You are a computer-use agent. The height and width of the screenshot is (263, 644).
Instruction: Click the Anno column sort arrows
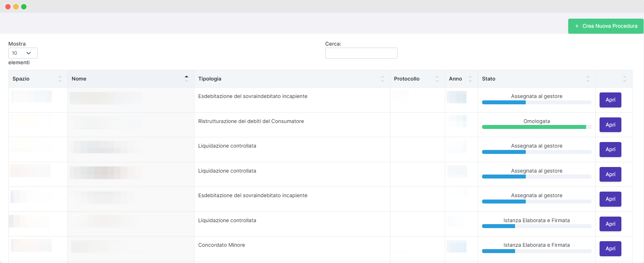(470, 79)
